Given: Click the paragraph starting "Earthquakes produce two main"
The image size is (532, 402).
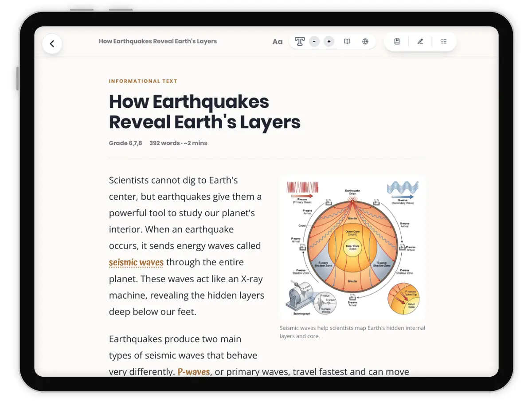Looking at the screenshot, I should pos(259,355).
